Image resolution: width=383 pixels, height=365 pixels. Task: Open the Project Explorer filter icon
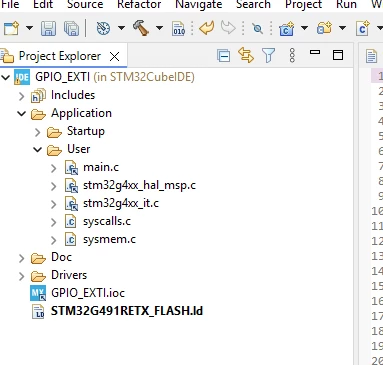(268, 55)
